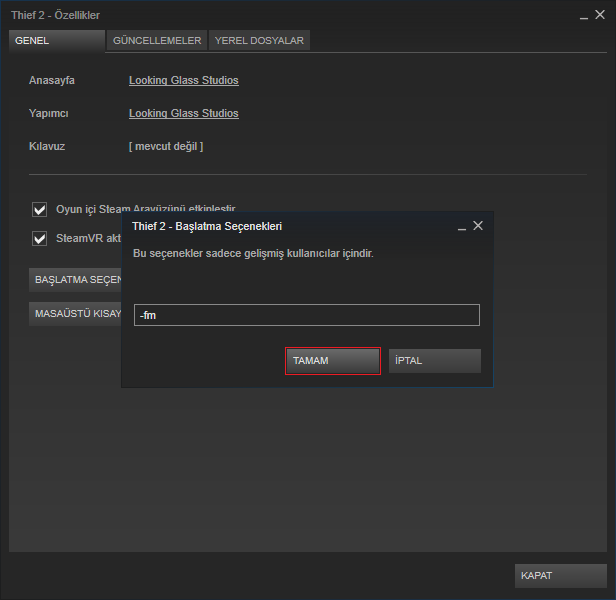Minimize the Başlatma Seçenekleri dialog

[x=462, y=227]
